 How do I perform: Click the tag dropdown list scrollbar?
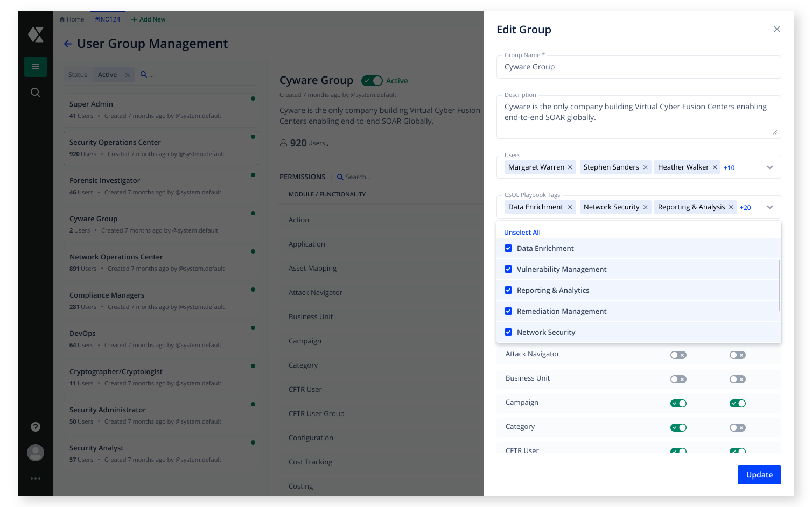click(779, 285)
